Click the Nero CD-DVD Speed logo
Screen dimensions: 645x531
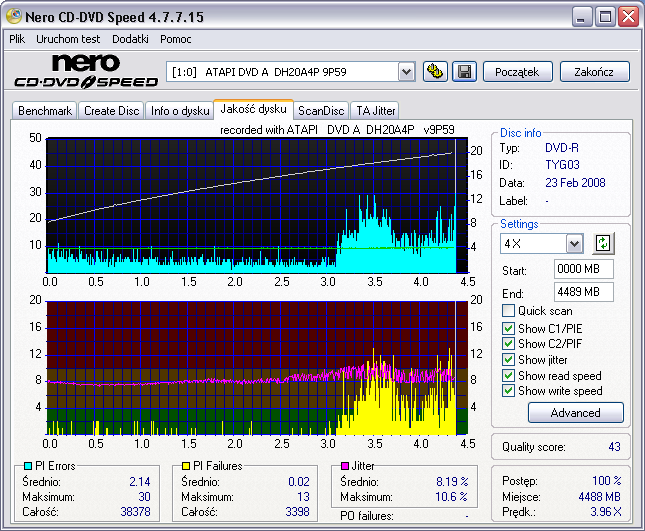pos(86,71)
